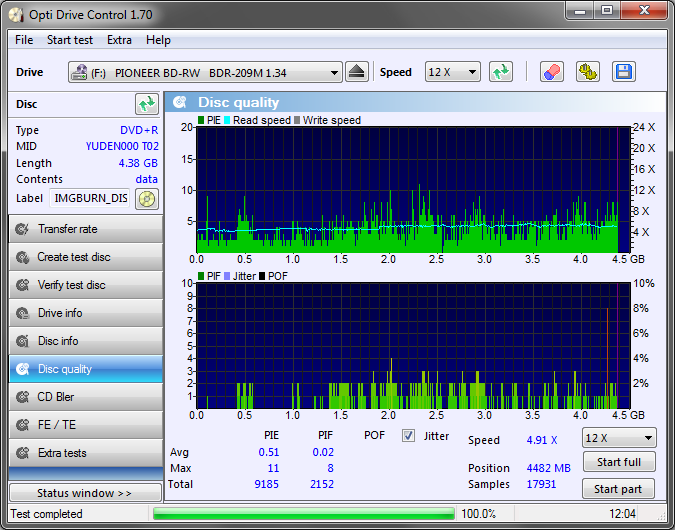
Task: Click PIF Max value 8
Action: click(330, 468)
